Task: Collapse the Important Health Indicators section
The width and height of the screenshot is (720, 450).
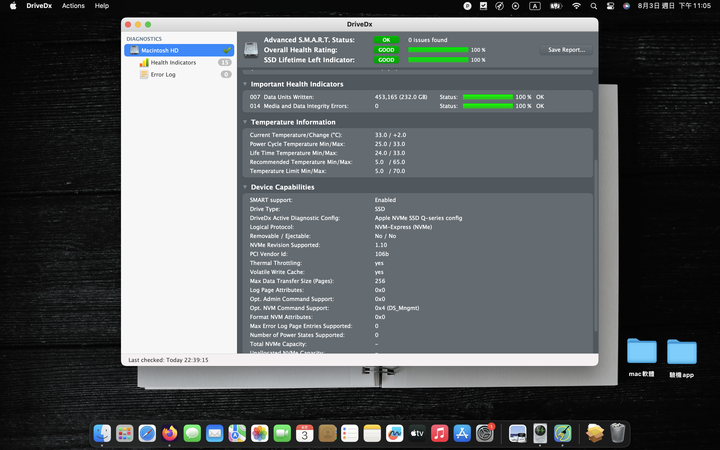Action: pyautogui.click(x=245, y=84)
